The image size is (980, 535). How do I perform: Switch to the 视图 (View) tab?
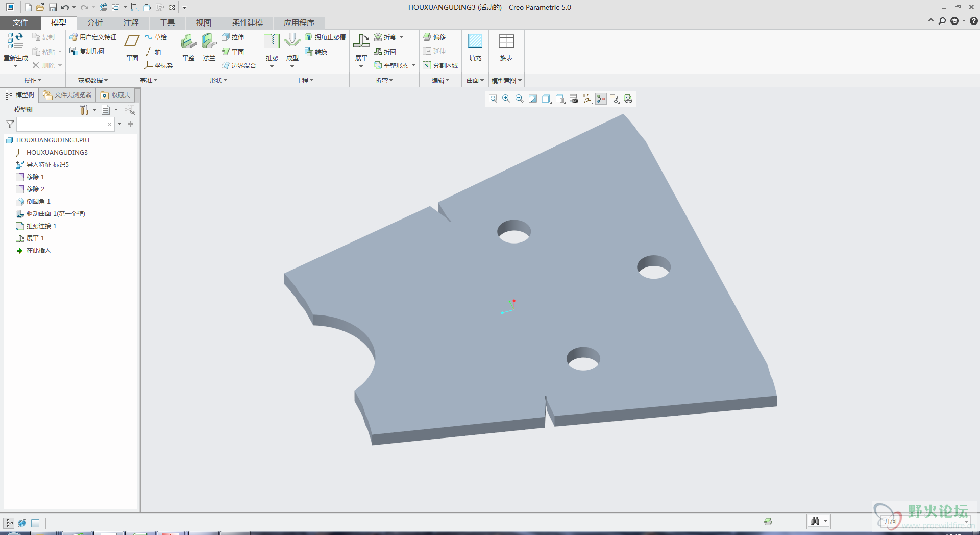click(204, 22)
